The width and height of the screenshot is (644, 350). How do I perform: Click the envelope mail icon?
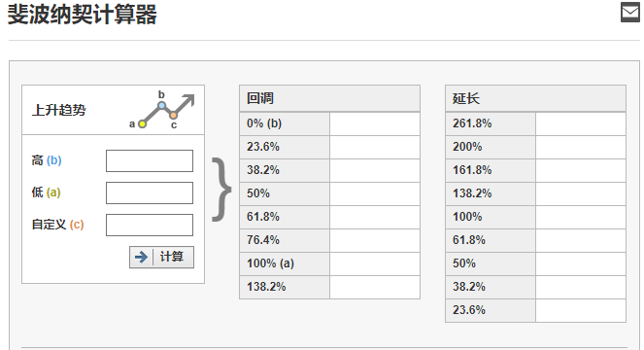point(630,12)
